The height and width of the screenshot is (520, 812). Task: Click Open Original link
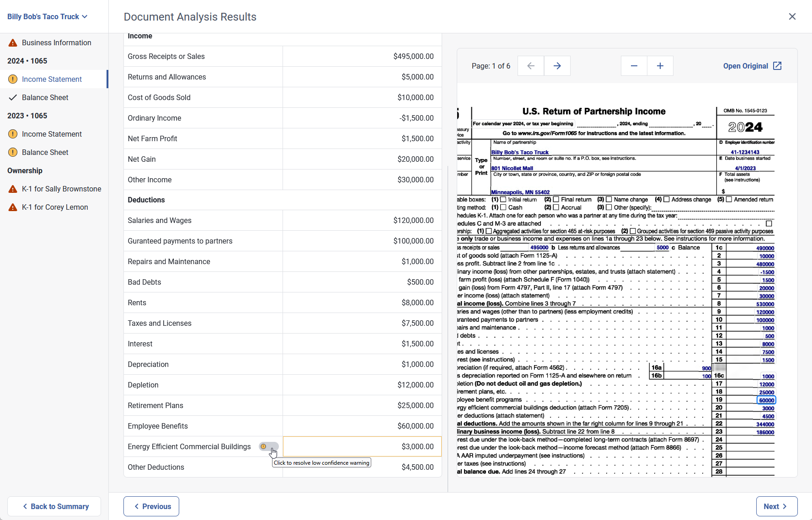[x=753, y=66]
